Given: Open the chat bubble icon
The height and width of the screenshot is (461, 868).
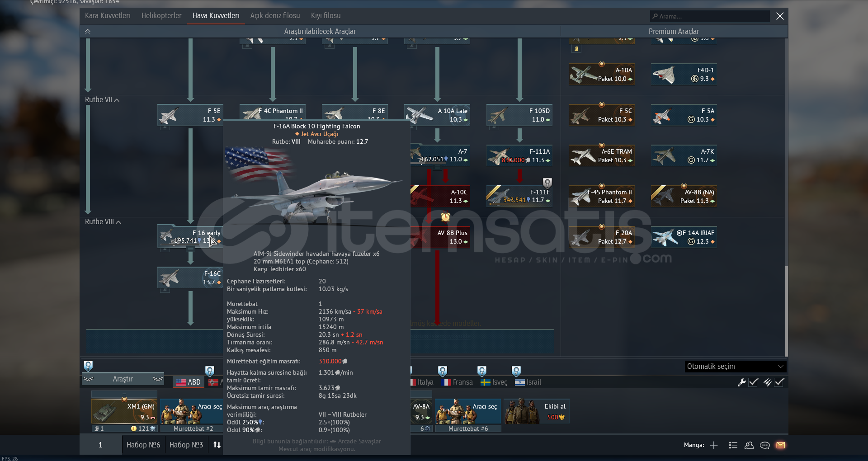Looking at the screenshot, I should pos(765,445).
